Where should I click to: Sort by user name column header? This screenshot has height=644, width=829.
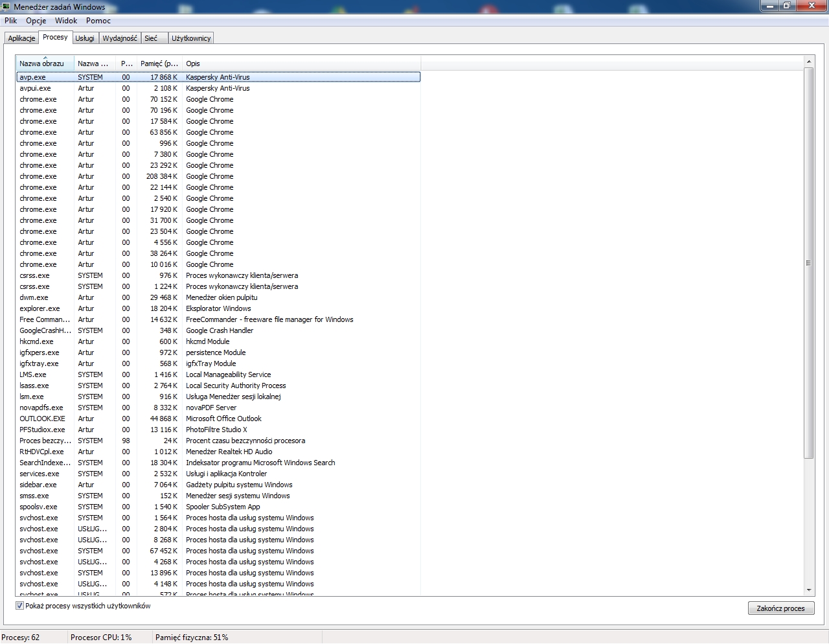pyautogui.click(x=95, y=63)
